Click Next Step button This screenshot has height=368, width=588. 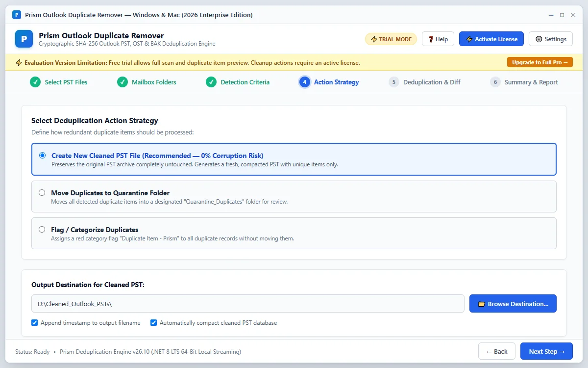point(547,351)
